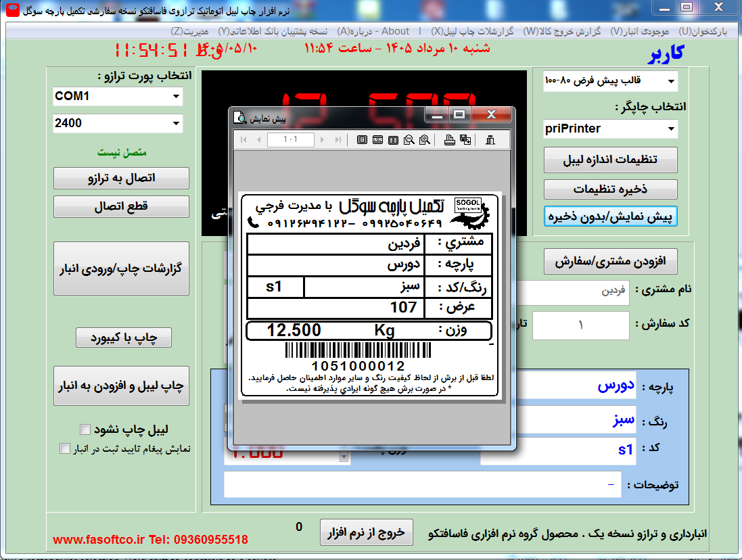Click the افزودن مشتری/سفارش button
The image size is (742, 560).
coord(611,262)
